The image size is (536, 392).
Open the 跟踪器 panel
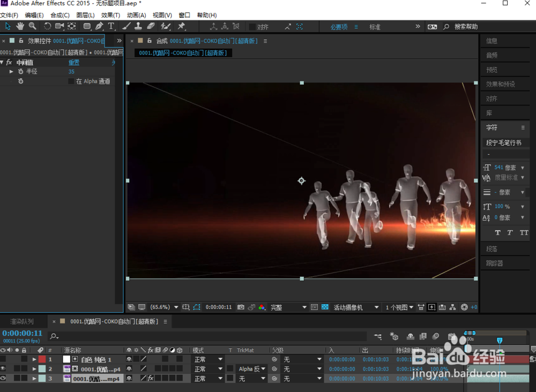[495, 263]
